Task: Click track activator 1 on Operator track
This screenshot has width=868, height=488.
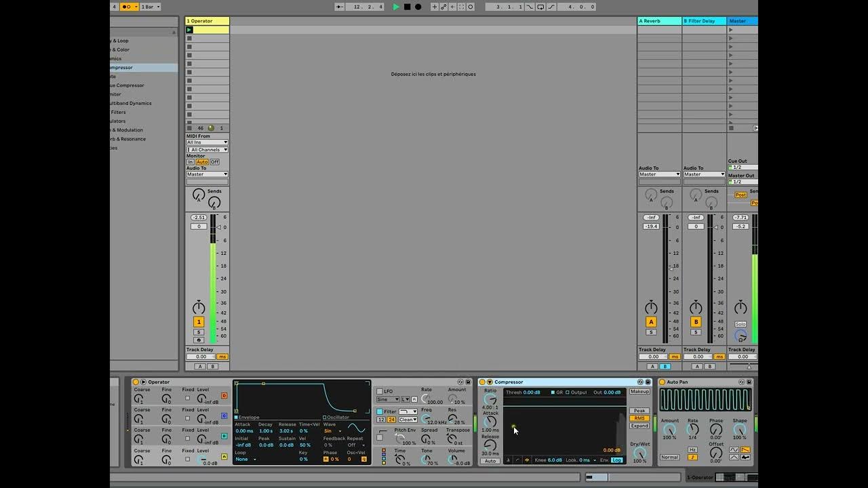Action: pos(199,322)
